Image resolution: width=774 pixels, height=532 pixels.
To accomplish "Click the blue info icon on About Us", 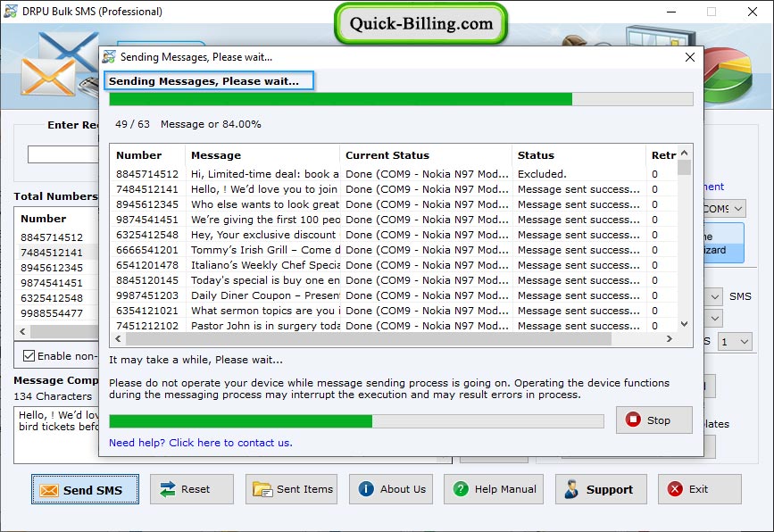I will point(366,489).
